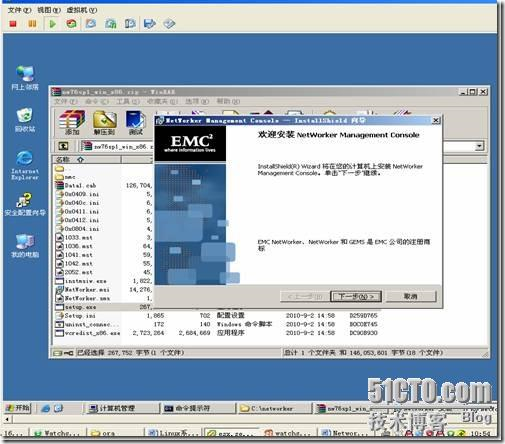
Task: Open Internet Explorer desktop icon
Action: [25, 165]
